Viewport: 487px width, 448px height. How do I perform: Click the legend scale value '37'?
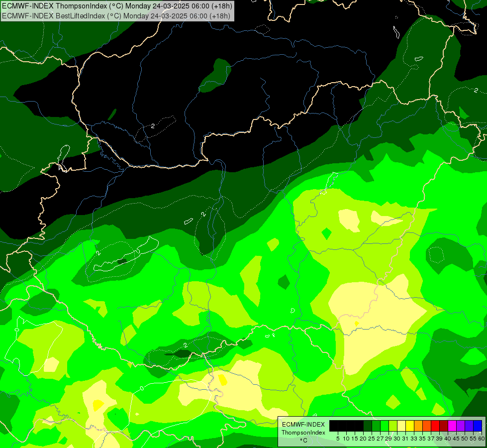pyautogui.click(x=431, y=439)
